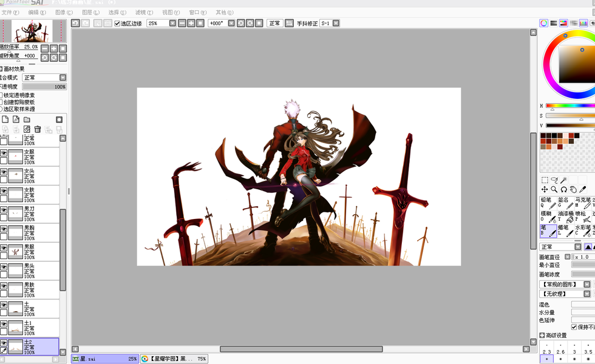The image size is (595, 364).
Task: Switch to the 星.sai document tab
Action: (104, 359)
